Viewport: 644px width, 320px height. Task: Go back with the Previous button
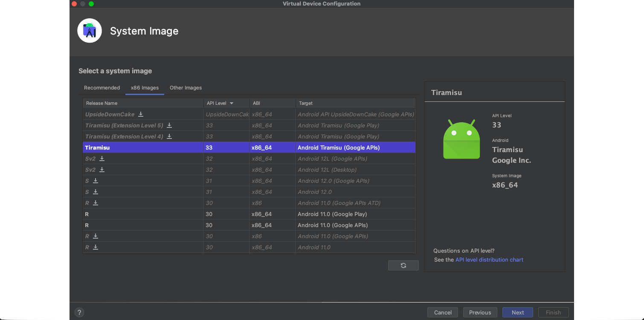tap(480, 312)
